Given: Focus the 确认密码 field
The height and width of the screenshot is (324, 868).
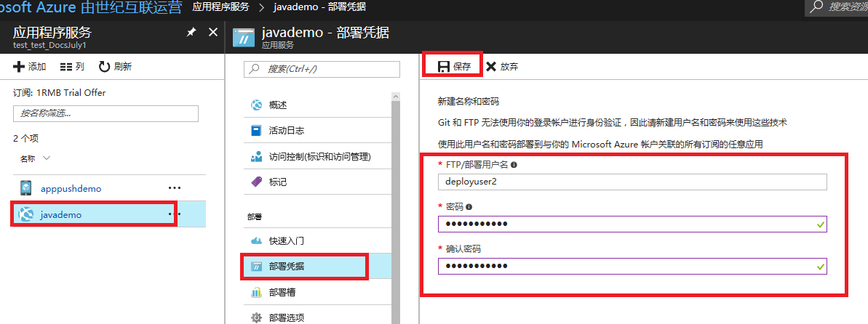Looking at the screenshot, I should 632,266.
